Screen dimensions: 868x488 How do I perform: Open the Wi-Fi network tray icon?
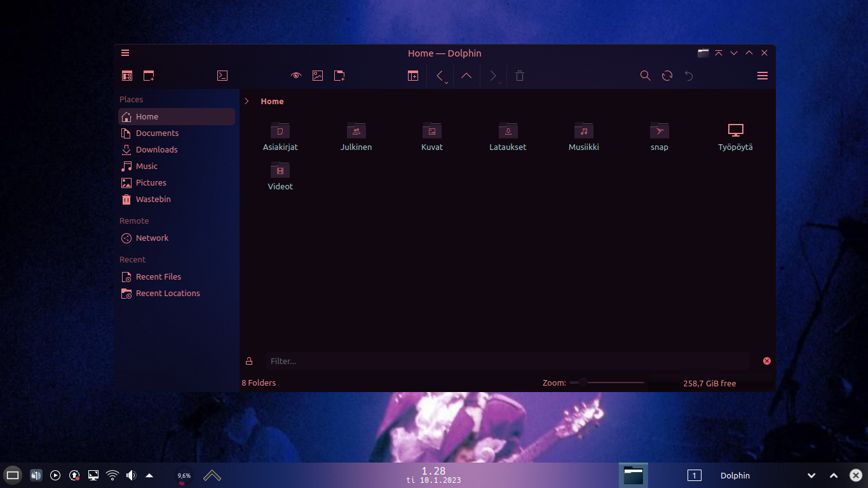click(112, 475)
